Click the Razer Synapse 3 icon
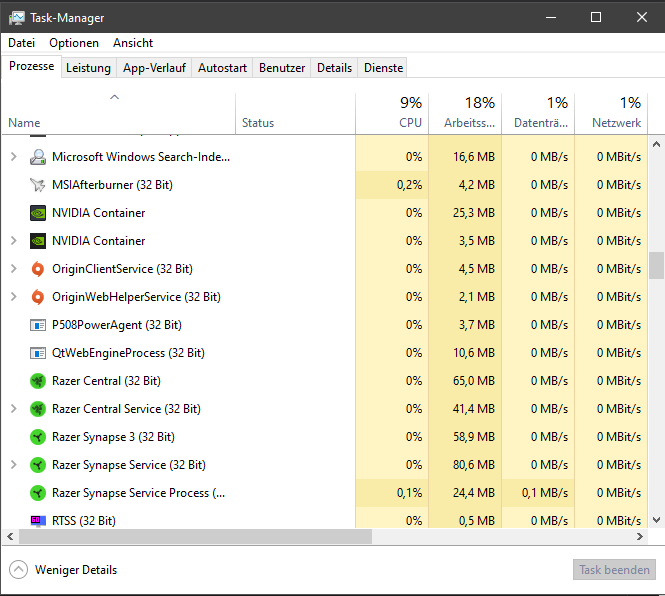The width and height of the screenshot is (665, 596). coord(38,437)
